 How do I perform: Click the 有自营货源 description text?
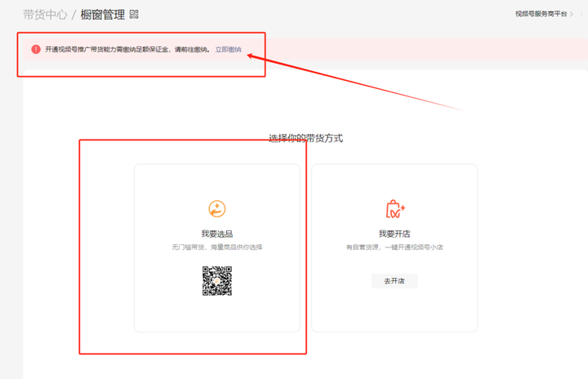click(x=394, y=247)
